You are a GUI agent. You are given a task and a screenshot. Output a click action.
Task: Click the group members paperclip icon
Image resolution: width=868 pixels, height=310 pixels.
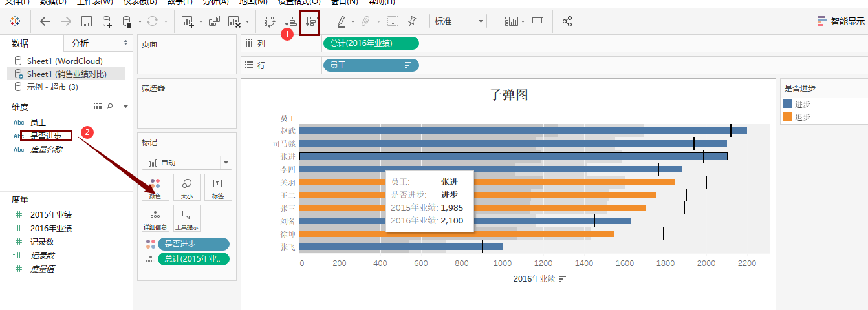(x=365, y=21)
